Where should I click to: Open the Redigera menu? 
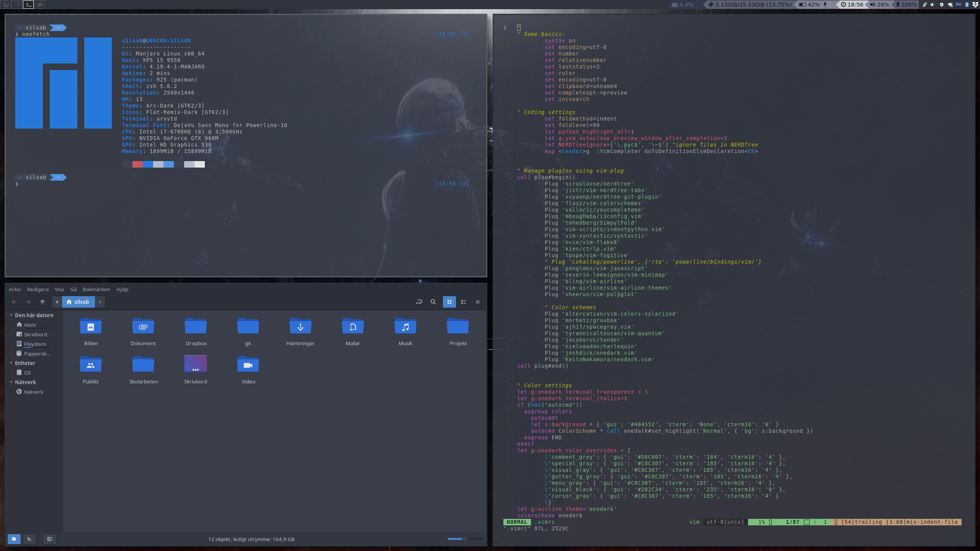point(38,290)
